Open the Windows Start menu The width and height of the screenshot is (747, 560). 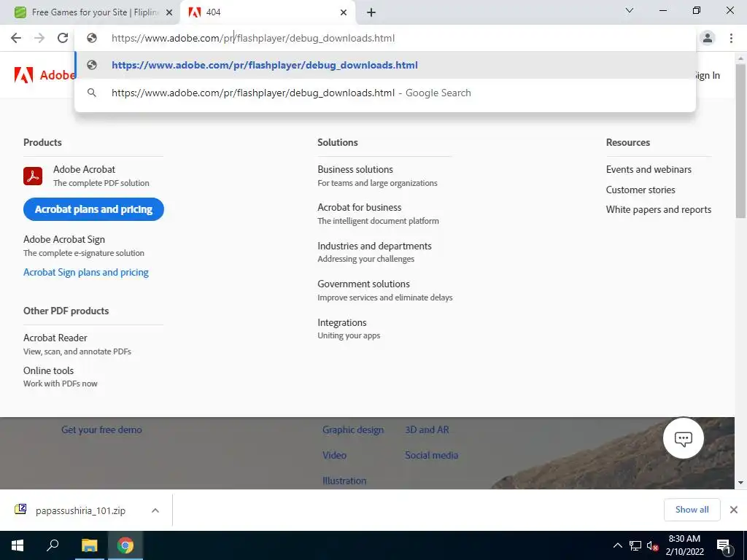pyautogui.click(x=18, y=545)
